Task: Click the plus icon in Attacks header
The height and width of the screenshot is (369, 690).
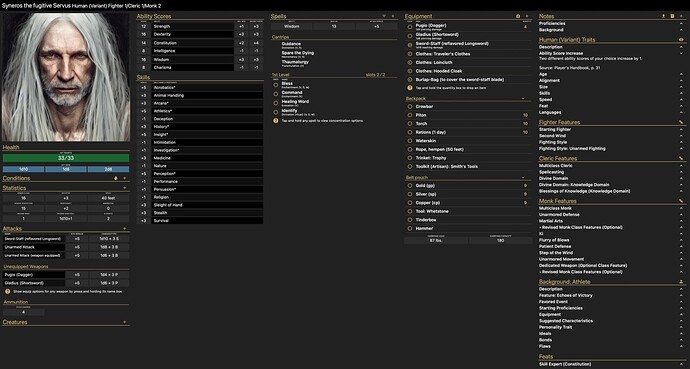Action: point(125,229)
